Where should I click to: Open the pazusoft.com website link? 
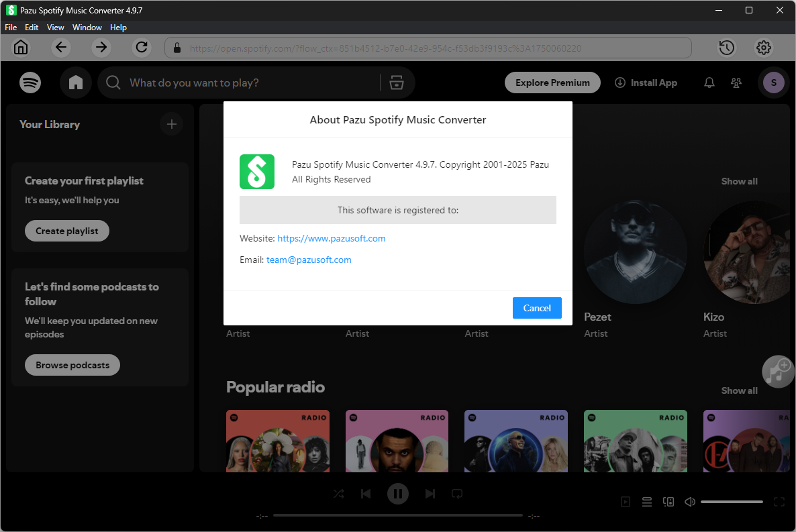coord(332,239)
